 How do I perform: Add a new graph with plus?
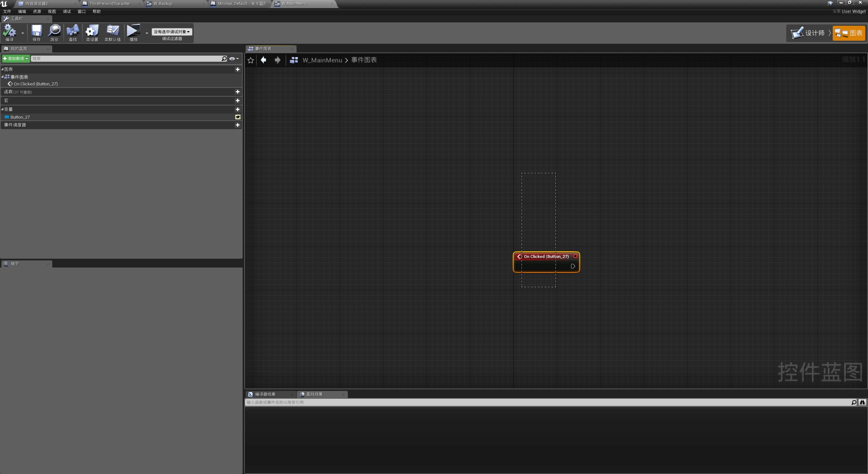tap(238, 69)
